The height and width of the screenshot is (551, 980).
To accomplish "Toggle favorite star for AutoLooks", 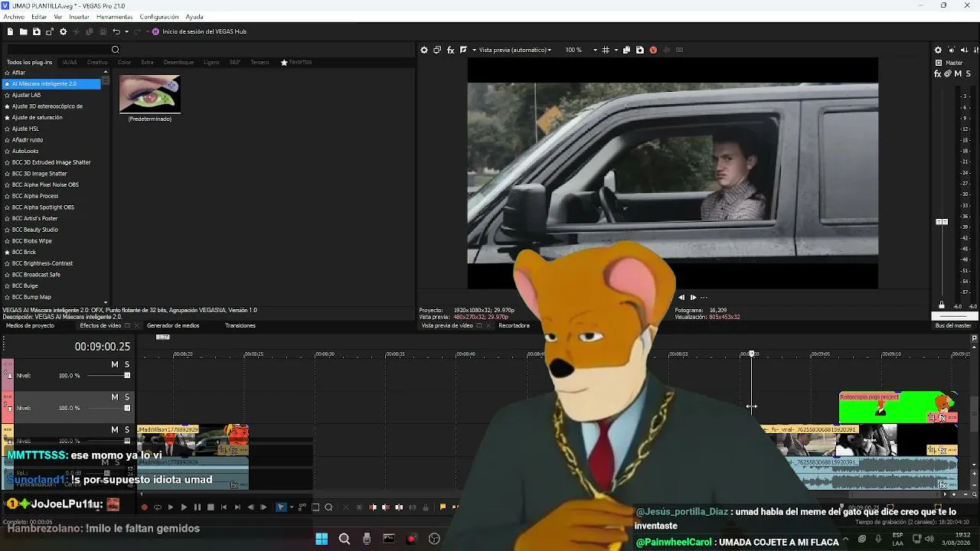I will click(7, 151).
